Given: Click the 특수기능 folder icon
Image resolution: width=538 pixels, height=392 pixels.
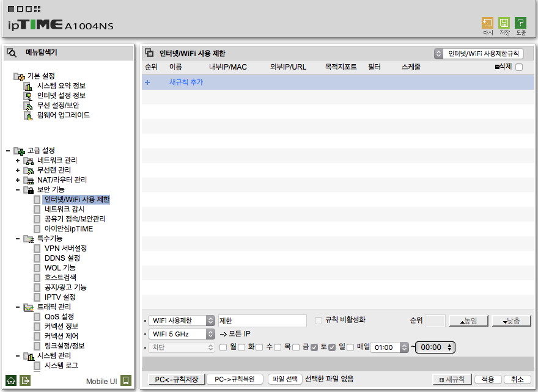Looking at the screenshot, I should pos(29,239).
